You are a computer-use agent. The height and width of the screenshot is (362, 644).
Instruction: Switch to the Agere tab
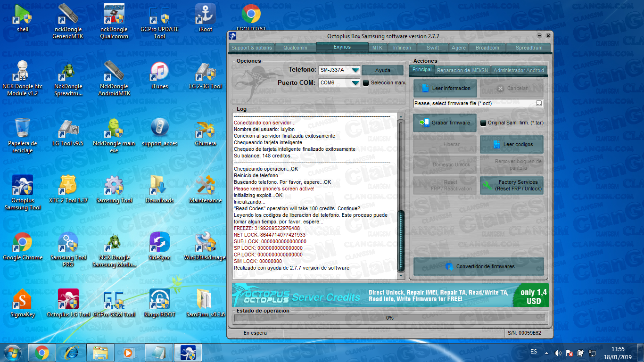458,48
